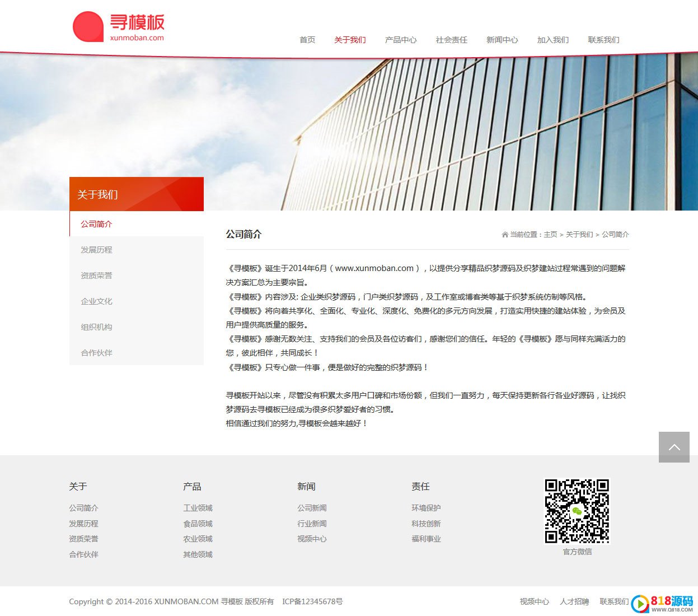Click the back-to-top arrow button
The height and width of the screenshot is (616, 698).
(674, 447)
